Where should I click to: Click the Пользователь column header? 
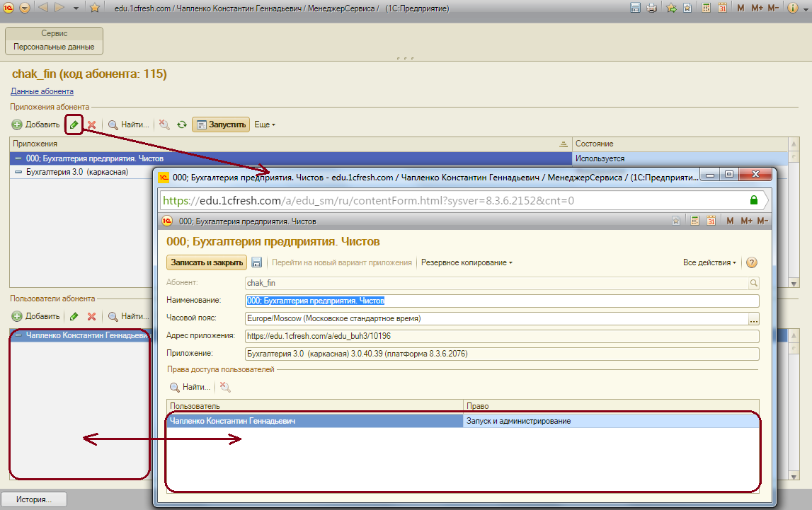315,406
